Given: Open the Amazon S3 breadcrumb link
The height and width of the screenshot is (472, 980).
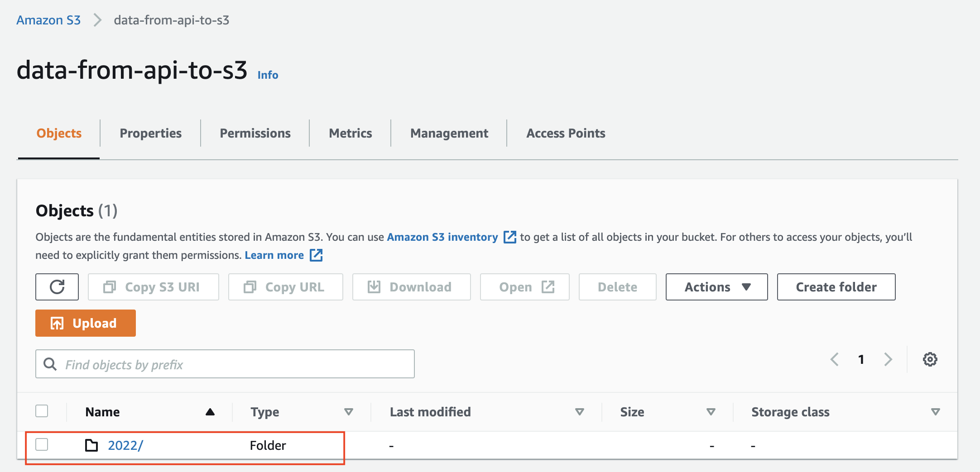Looking at the screenshot, I should coord(48,20).
